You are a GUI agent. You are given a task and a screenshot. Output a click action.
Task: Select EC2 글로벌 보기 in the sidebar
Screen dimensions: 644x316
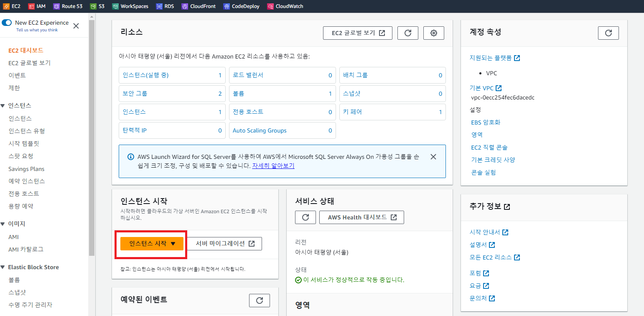click(x=29, y=63)
